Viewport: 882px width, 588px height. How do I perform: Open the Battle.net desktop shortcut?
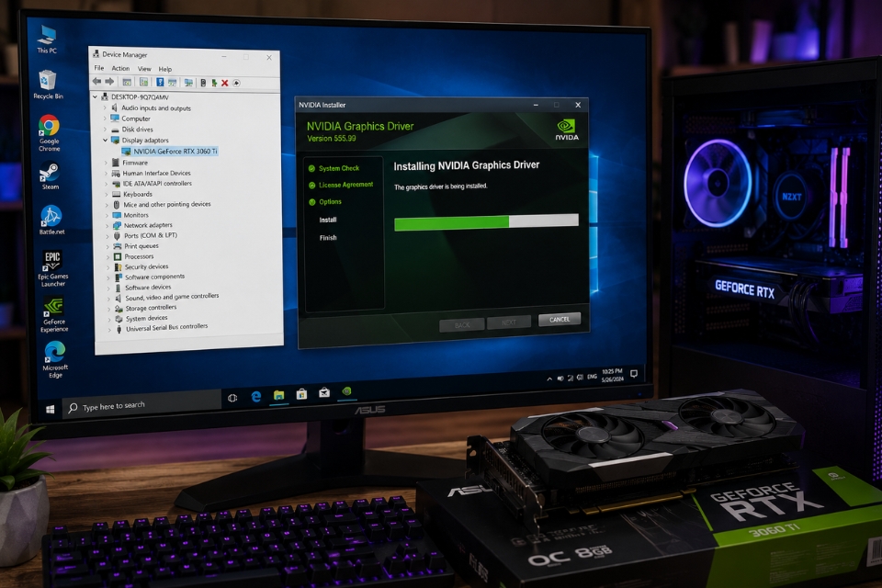click(x=51, y=220)
